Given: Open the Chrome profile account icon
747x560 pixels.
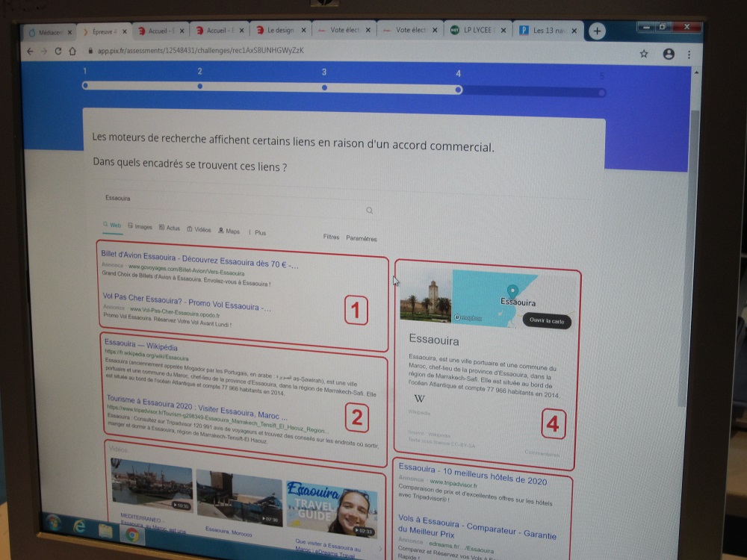Looking at the screenshot, I should point(669,55).
